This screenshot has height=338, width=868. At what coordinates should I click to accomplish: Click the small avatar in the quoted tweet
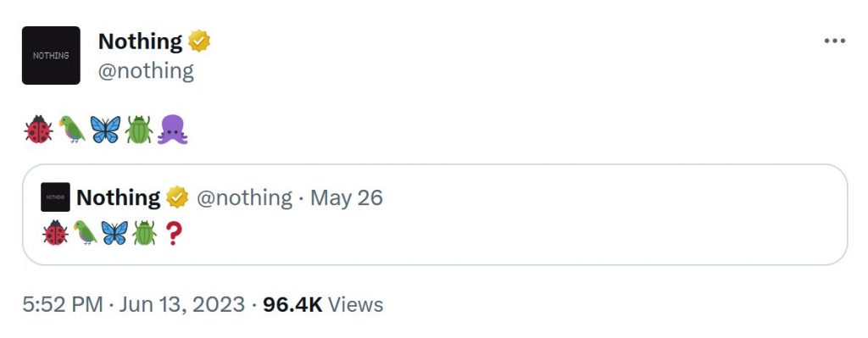coord(55,197)
